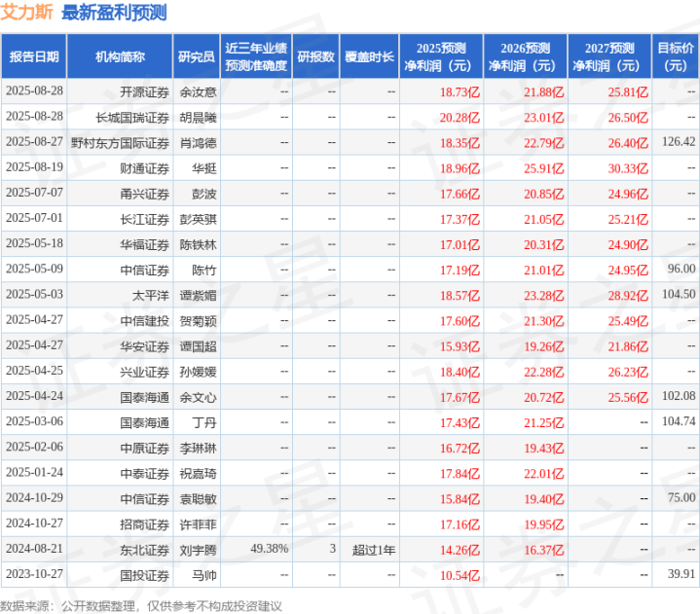Click the 2025预测净利润 column header

pos(441,56)
